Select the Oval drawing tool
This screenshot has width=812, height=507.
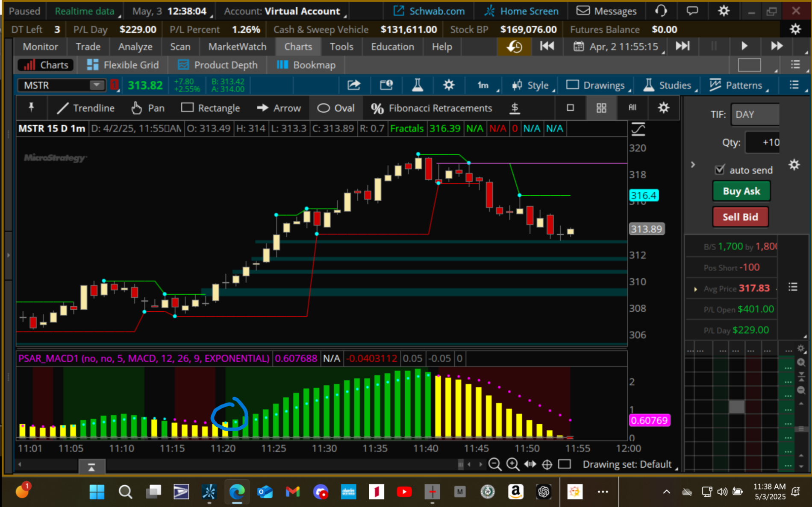[x=336, y=108]
